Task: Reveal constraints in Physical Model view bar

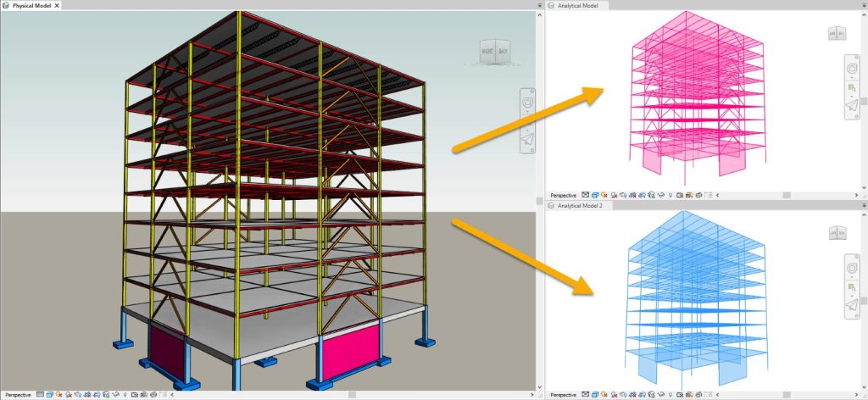Action: click(x=164, y=394)
